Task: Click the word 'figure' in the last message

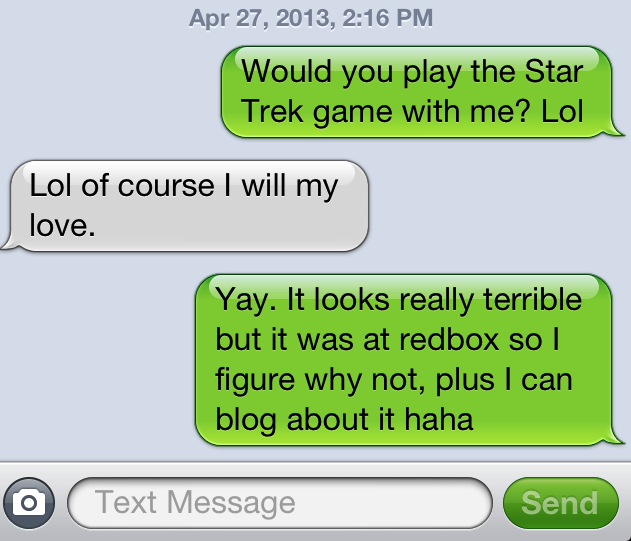Action: click(255, 381)
